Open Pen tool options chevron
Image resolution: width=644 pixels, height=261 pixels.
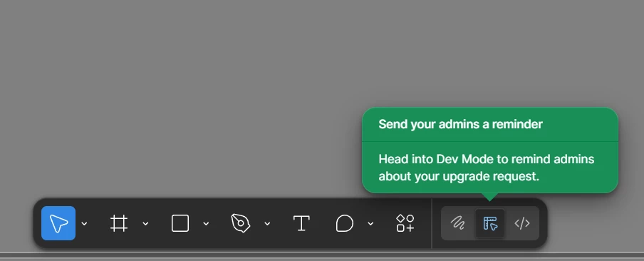267,224
